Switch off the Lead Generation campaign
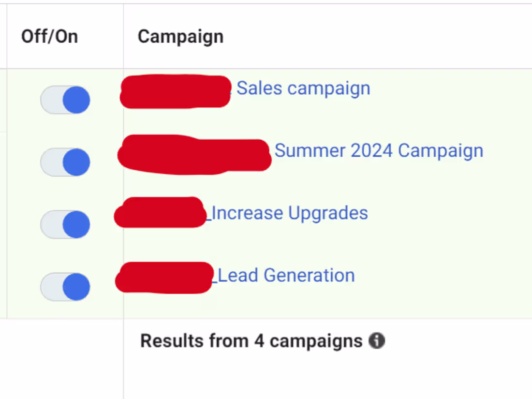532x399 pixels. 65,286
